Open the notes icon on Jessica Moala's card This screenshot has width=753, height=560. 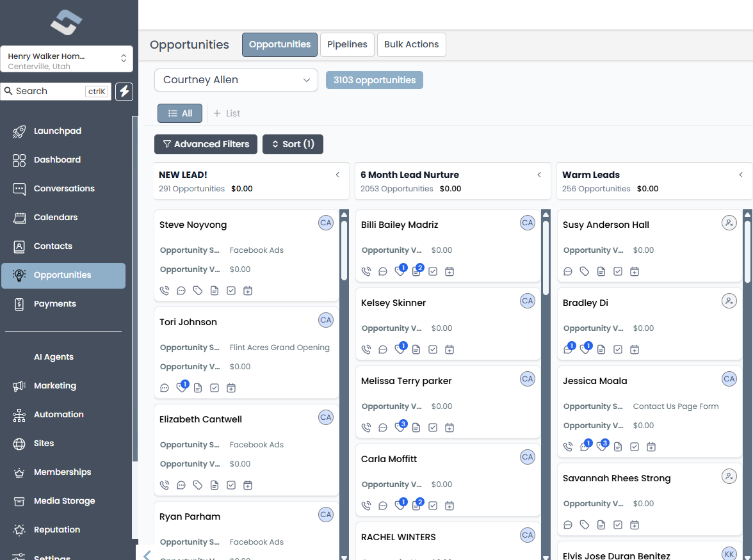(617, 446)
